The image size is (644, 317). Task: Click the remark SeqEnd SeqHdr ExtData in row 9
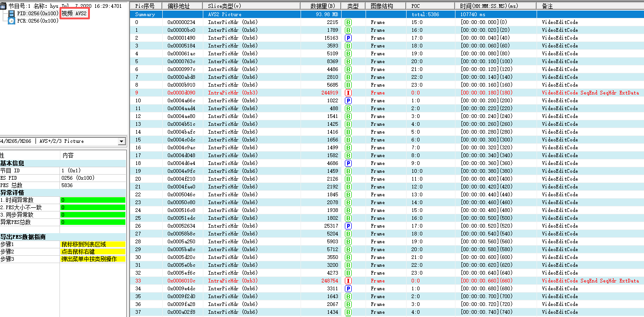pos(609,93)
